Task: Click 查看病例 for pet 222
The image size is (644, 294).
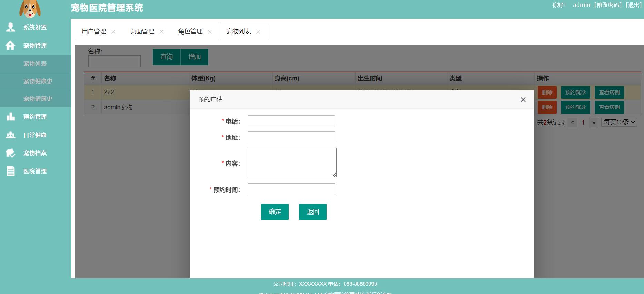Action: tap(609, 92)
